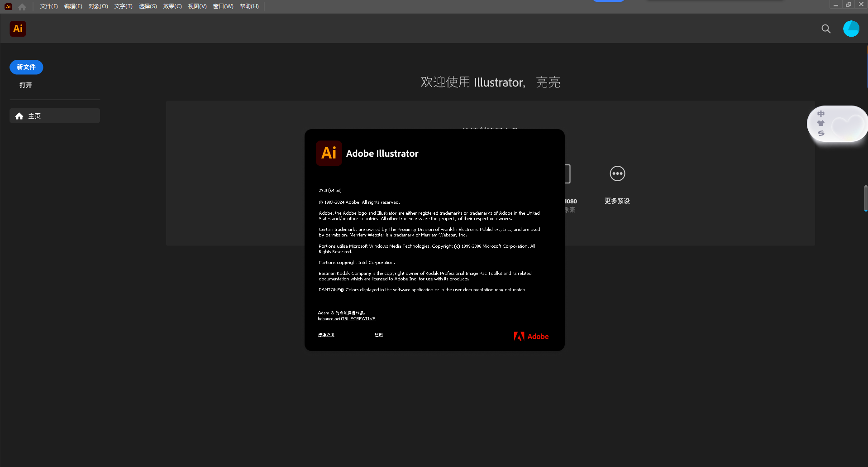Open the 文件 menu
Image resolution: width=868 pixels, height=467 pixels.
48,6
